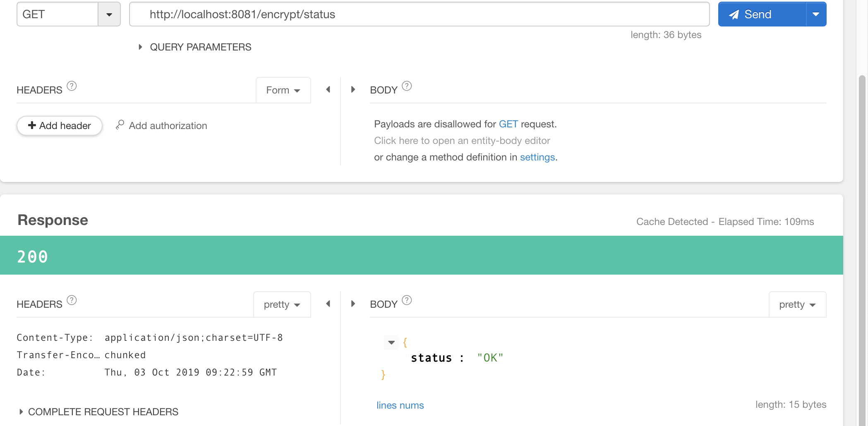868x426 pixels.
Task: Click the plus icon on Add header
Action: point(32,125)
